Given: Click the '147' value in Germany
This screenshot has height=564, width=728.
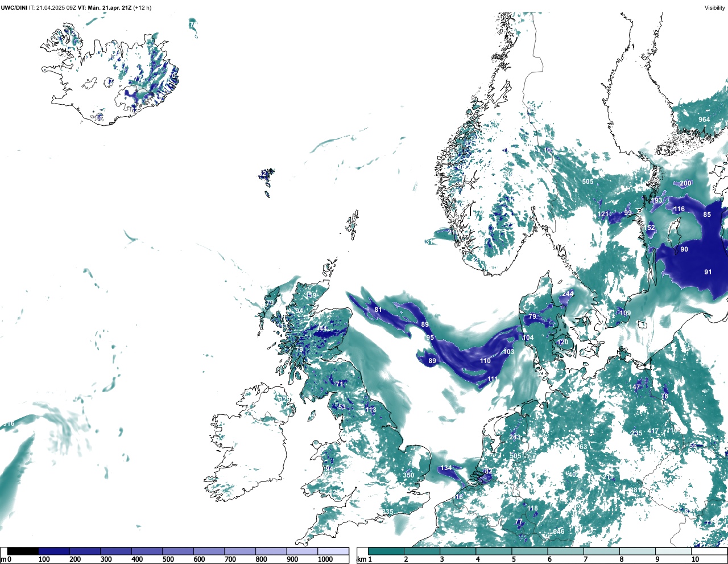Looking at the screenshot, I should (x=635, y=387).
